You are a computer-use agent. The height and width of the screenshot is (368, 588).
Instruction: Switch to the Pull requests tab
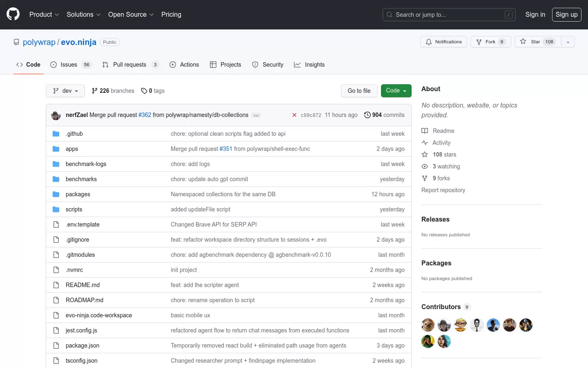pos(130,65)
